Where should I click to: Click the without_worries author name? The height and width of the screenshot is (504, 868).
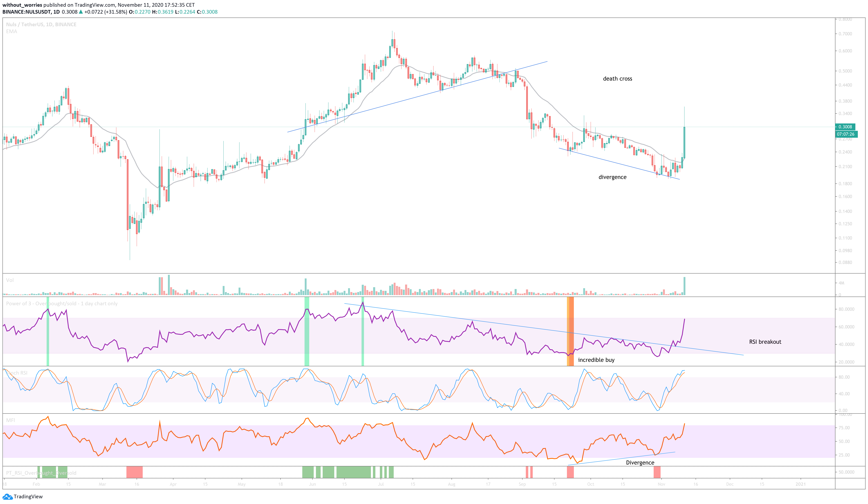[x=22, y=5]
